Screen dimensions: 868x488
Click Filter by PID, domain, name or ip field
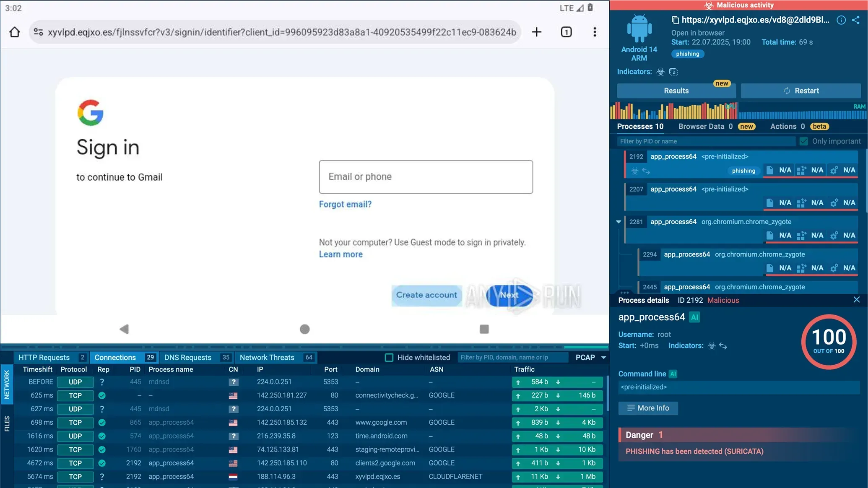click(512, 358)
